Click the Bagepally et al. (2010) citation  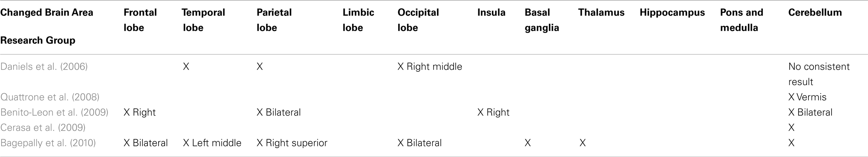click(x=48, y=143)
